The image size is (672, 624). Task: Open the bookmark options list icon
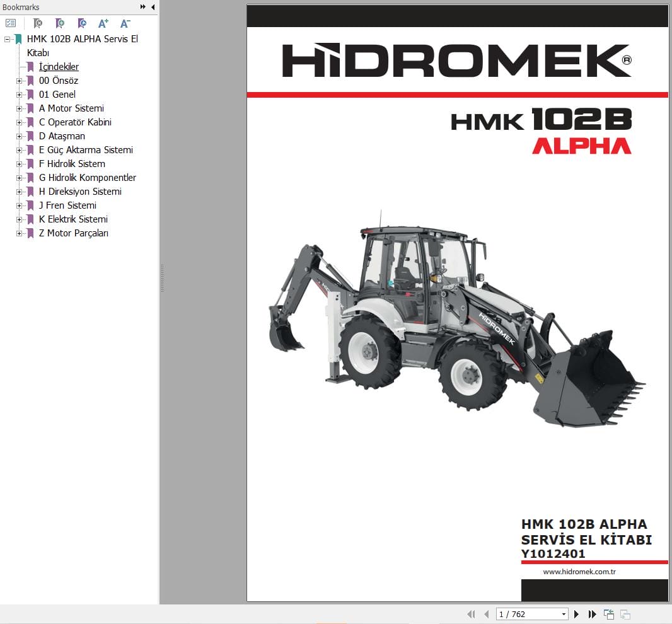click(11, 23)
